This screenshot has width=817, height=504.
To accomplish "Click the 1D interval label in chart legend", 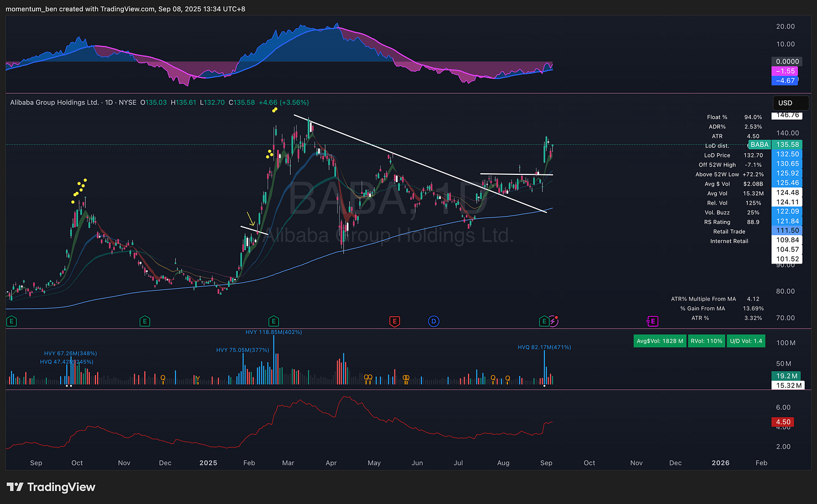I will coord(109,103).
